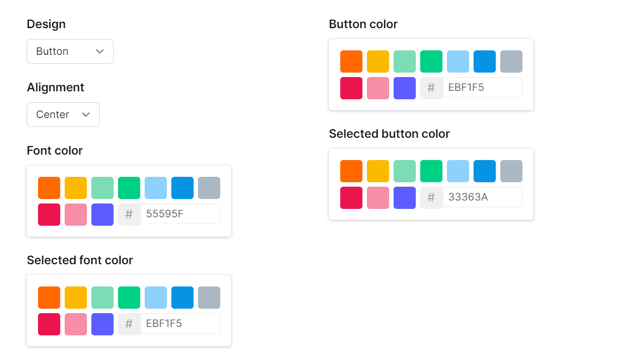The height and width of the screenshot is (364, 637).
Task: Pick the orange swatch under Font color
Action: click(x=49, y=188)
